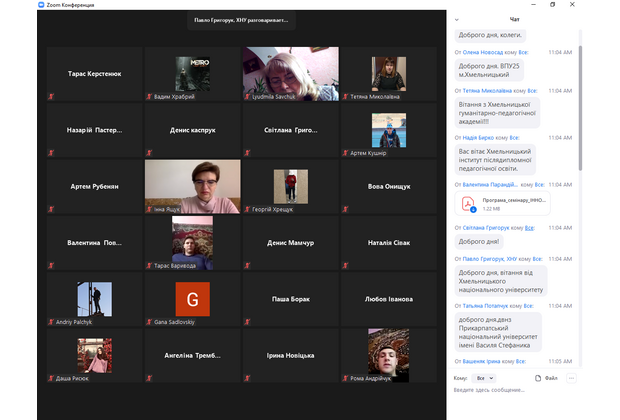
Task: Expand the chat panel dropdown chevron
Action: [456, 19]
